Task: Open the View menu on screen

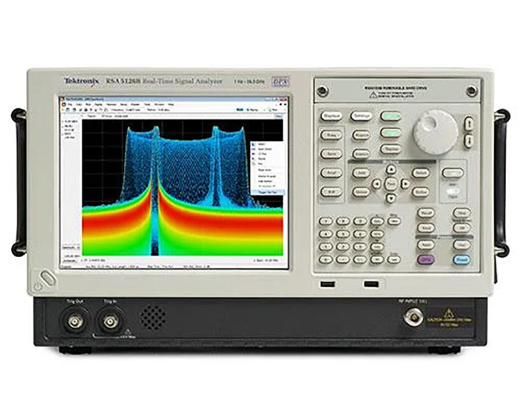Action: point(79,105)
